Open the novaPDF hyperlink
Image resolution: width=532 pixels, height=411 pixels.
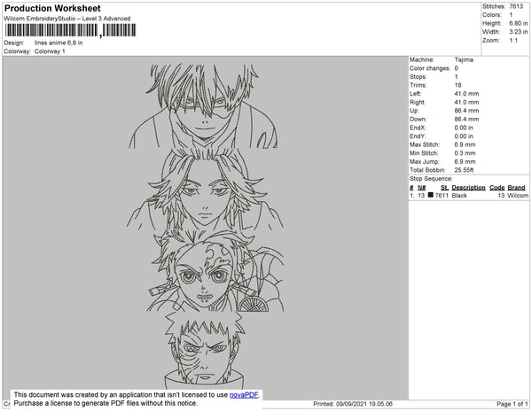244,395
